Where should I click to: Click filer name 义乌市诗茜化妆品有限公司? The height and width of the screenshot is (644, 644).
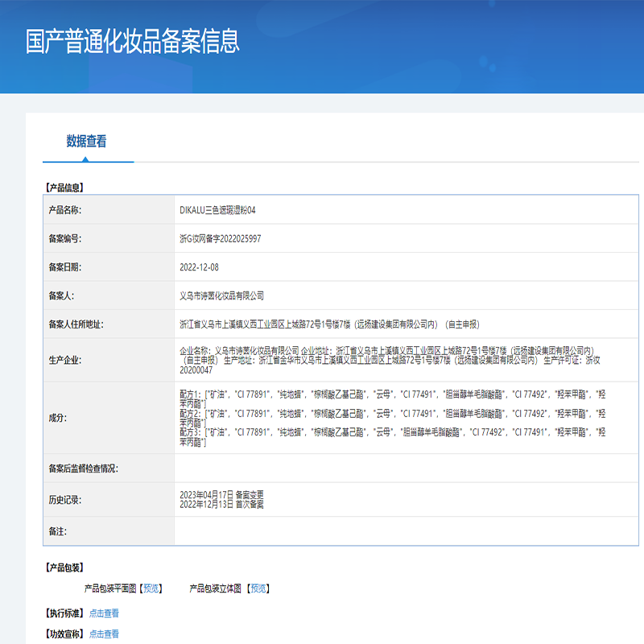click(221, 296)
